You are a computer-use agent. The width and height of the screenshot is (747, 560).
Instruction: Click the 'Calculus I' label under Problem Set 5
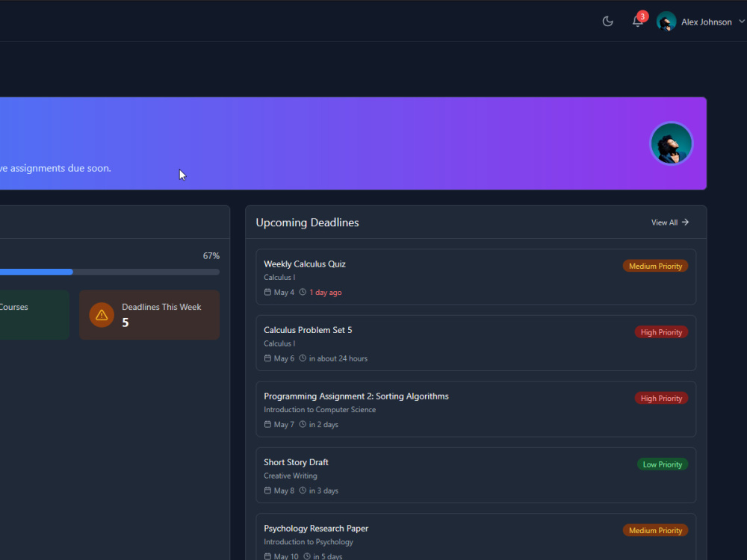click(279, 343)
